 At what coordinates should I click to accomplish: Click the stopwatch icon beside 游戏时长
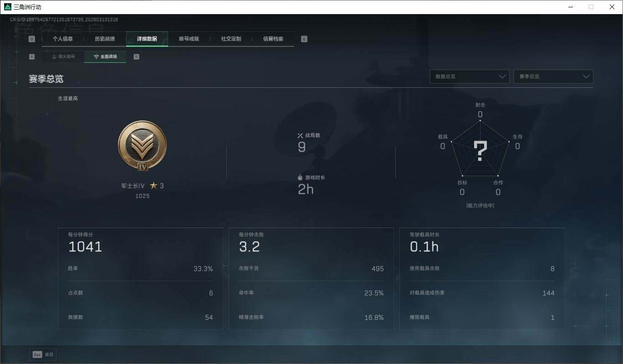300,177
